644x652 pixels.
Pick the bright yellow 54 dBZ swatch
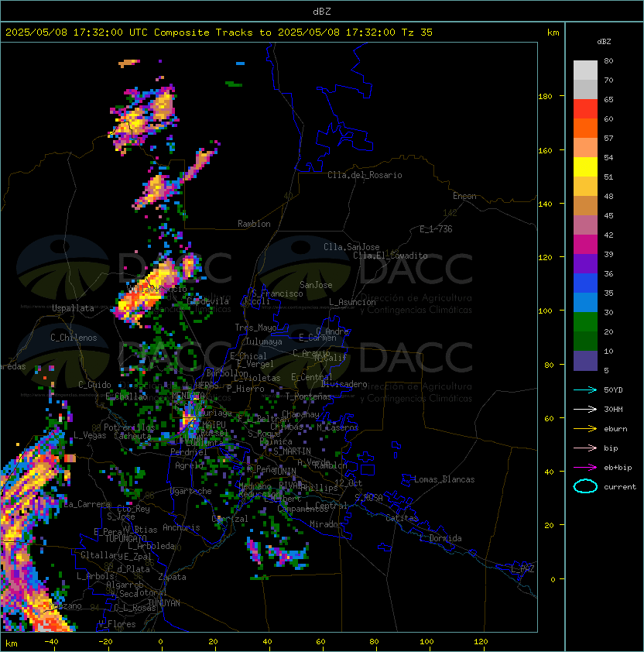click(585, 167)
